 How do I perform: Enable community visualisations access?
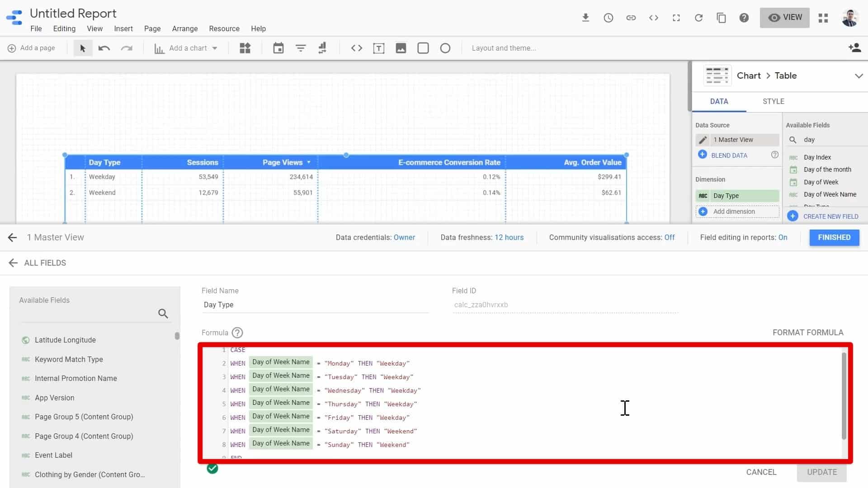point(670,237)
